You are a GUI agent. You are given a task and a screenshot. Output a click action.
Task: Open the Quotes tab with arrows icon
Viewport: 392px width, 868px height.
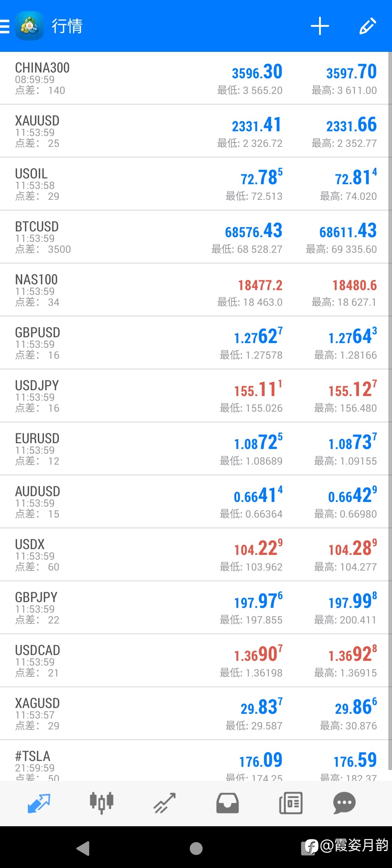(x=39, y=803)
